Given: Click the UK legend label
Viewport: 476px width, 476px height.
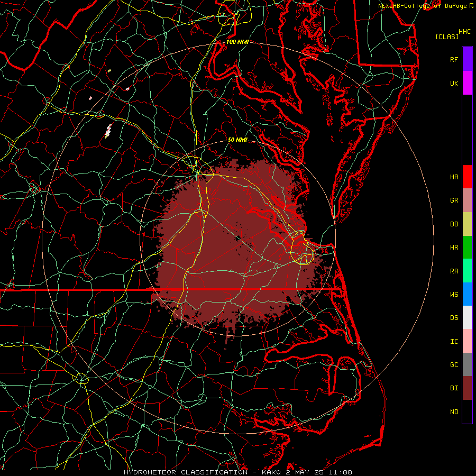Looking at the screenshot, I should (454, 83).
